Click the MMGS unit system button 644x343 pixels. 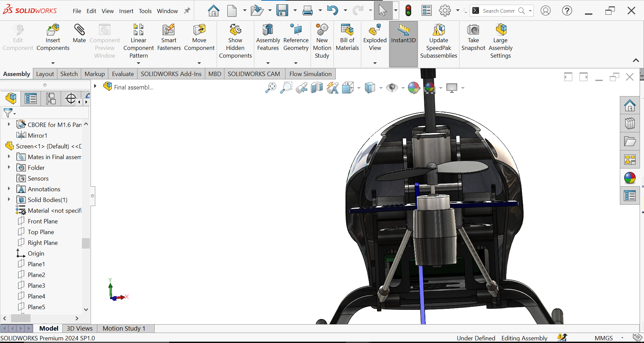click(603, 338)
